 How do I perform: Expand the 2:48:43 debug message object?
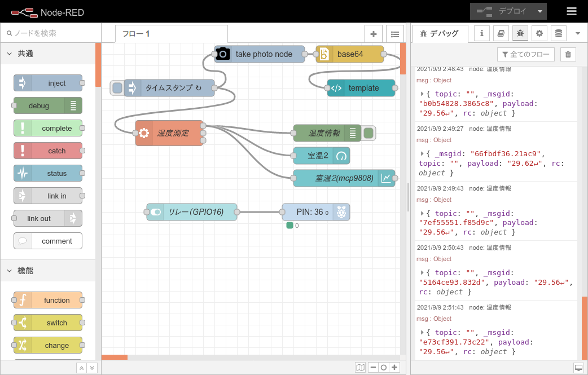click(422, 94)
